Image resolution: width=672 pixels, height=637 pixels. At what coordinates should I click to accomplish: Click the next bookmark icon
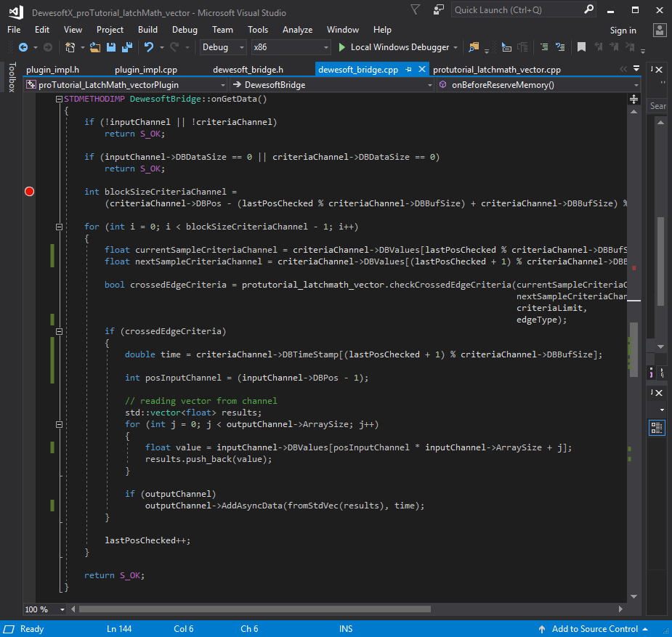click(x=614, y=47)
